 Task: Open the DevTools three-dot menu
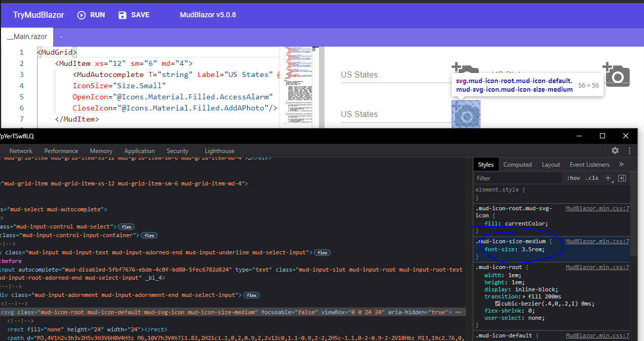(x=629, y=150)
